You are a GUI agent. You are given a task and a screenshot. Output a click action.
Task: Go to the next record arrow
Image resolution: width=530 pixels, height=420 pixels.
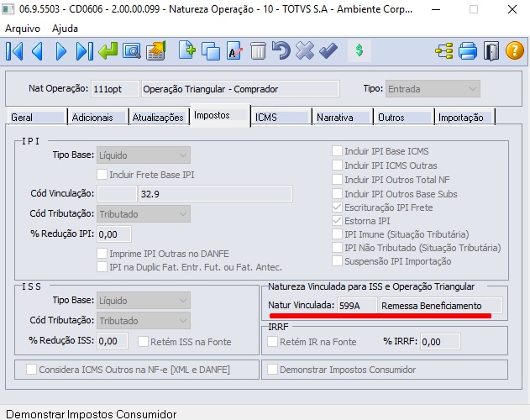point(60,51)
